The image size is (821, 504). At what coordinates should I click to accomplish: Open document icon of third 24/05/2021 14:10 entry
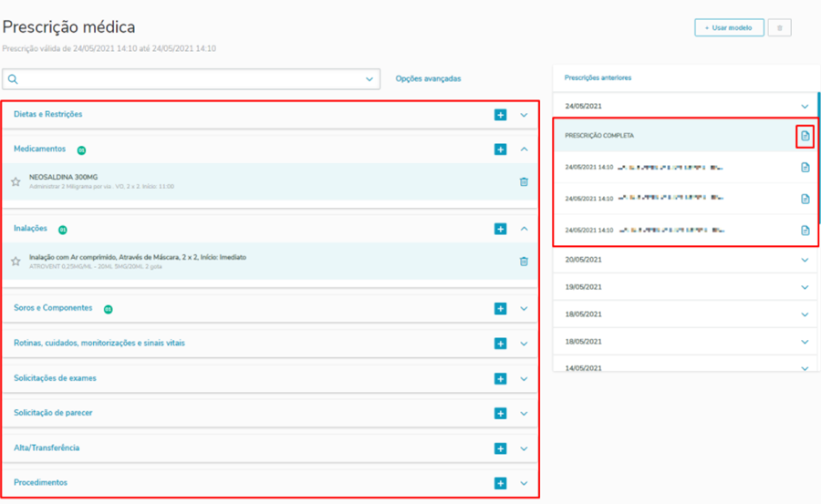pyautogui.click(x=805, y=231)
